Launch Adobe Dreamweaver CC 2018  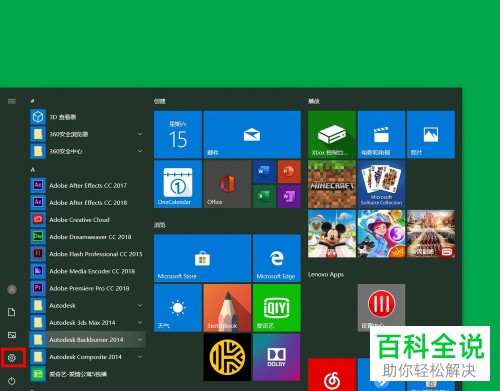point(88,237)
